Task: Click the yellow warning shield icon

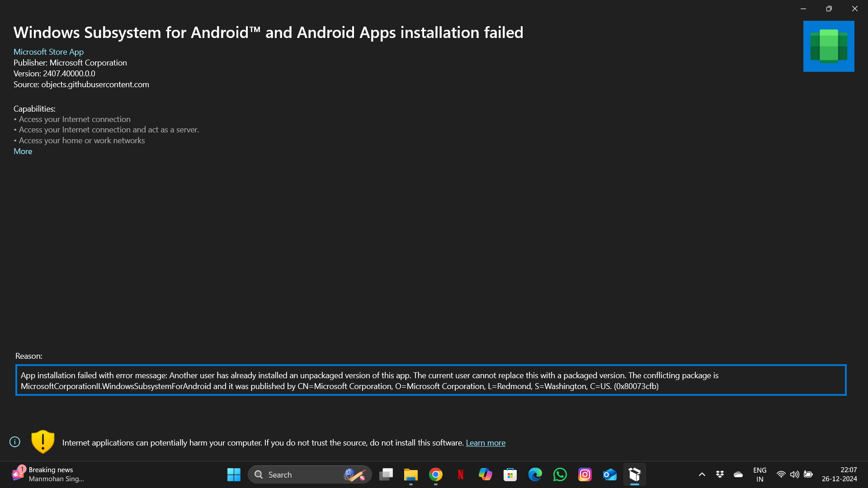Action: (43, 441)
